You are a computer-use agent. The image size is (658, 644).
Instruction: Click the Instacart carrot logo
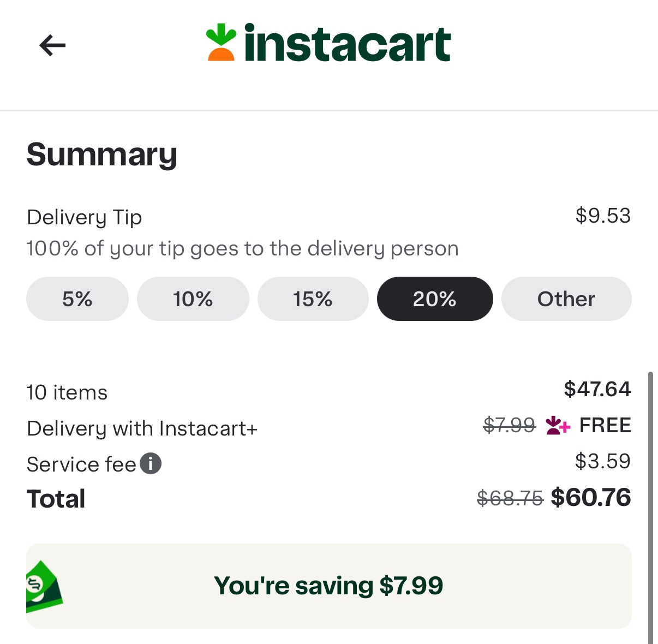220,43
